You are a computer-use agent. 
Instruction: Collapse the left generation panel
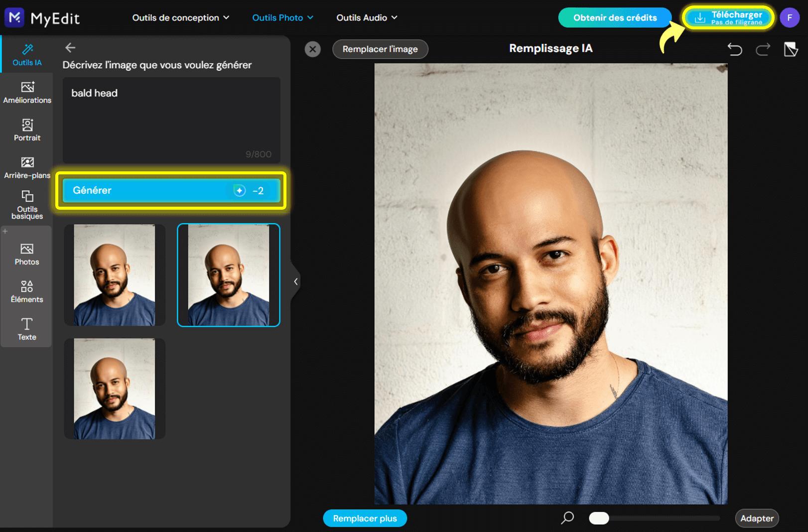tap(295, 281)
